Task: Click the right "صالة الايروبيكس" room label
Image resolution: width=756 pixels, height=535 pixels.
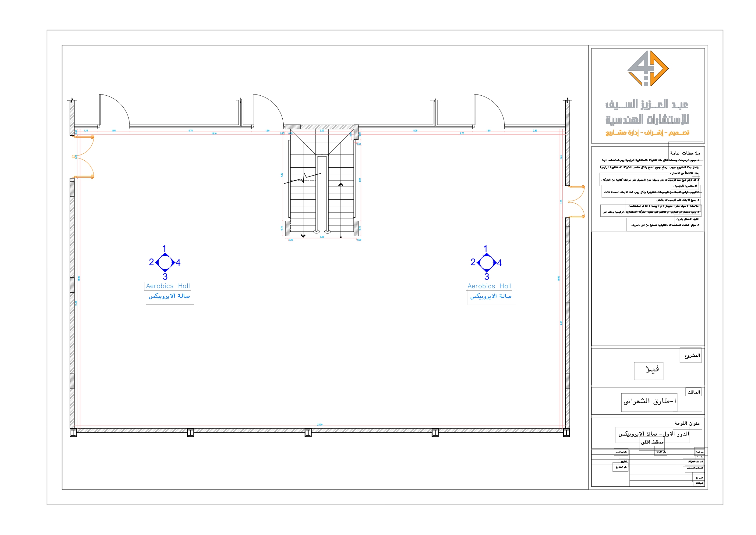Action: point(491,297)
